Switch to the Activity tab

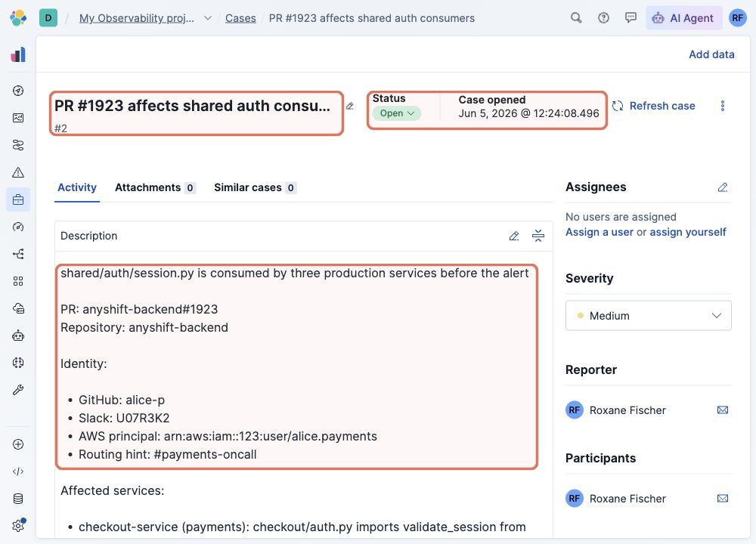[x=77, y=187]
